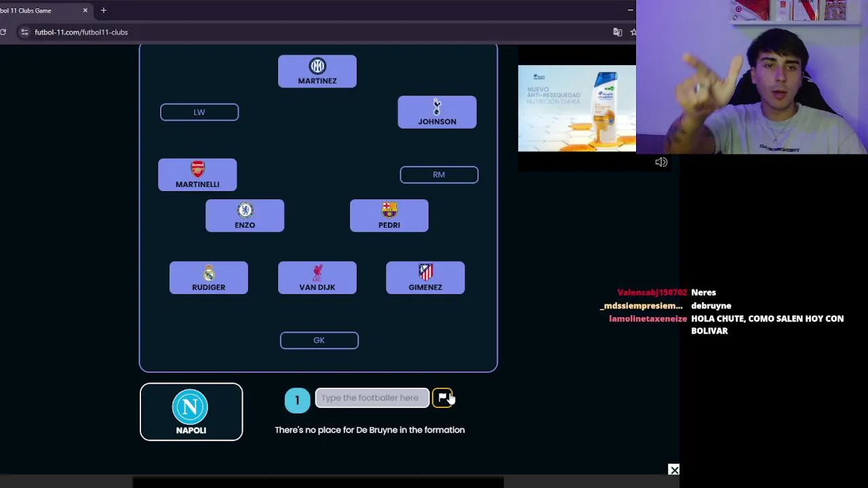Click 'There's no place for De Bruyne' message

click(x=370, y=430)
